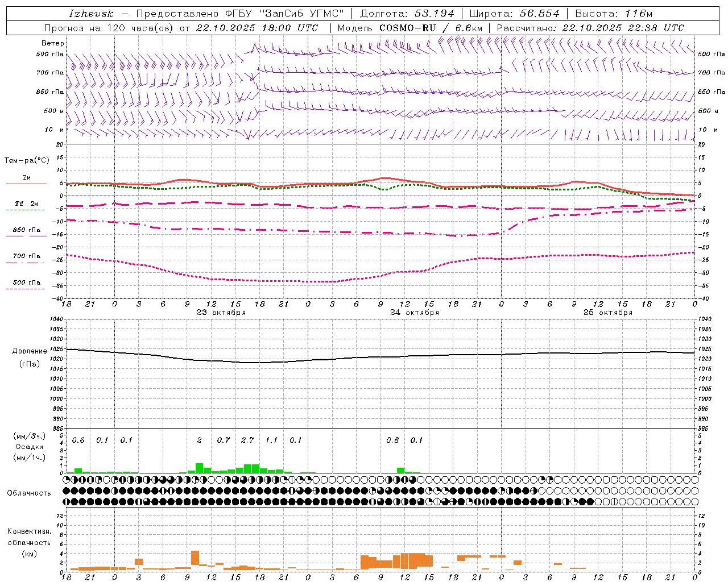Click the Ветер panel label
Screen dimensions: 728x582
(x=53, y=43)
